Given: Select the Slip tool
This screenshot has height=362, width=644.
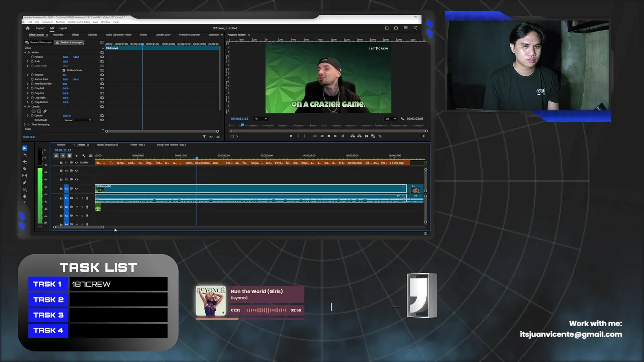Looking at the screenshot, I should (25, 175).
